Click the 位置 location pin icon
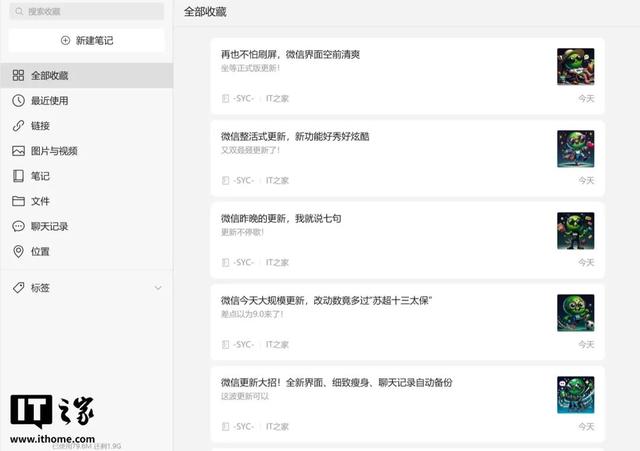This screenshot has height=451, width=640. pos(18,251)
